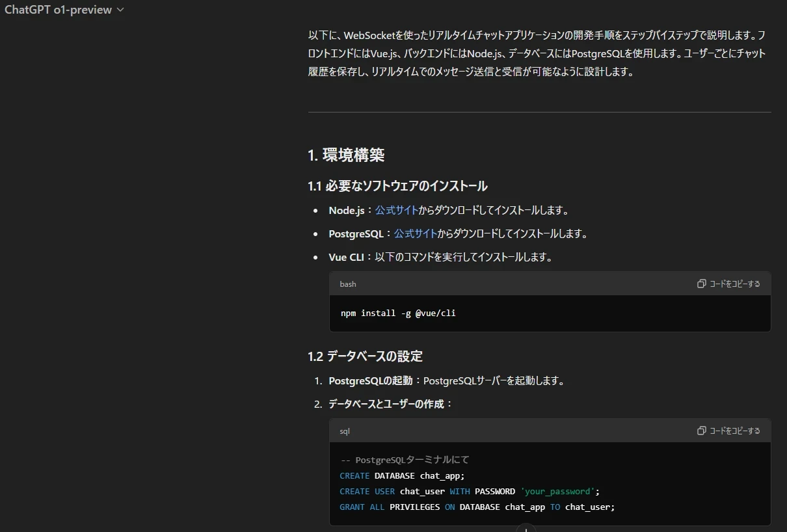Screen dimensions: 787x532
Task: Click the bash language label
Action: pyautogui.click(x=348, y=284)
